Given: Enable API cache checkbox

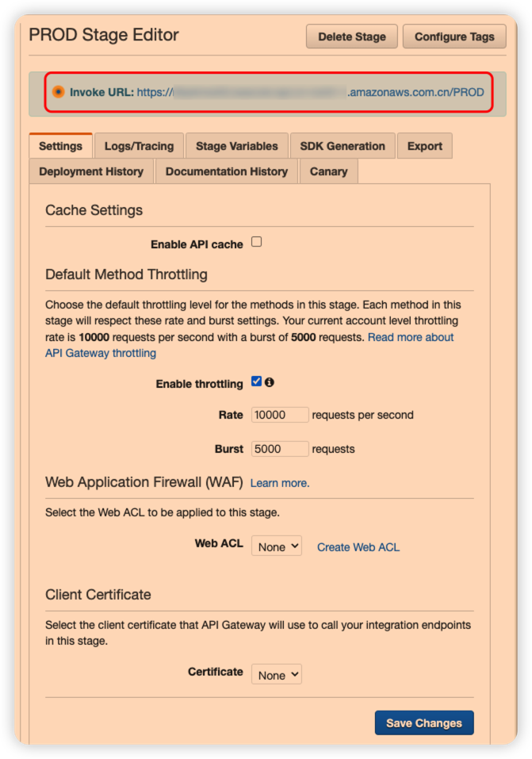Looking at the screenshot, I should point(256,243).
